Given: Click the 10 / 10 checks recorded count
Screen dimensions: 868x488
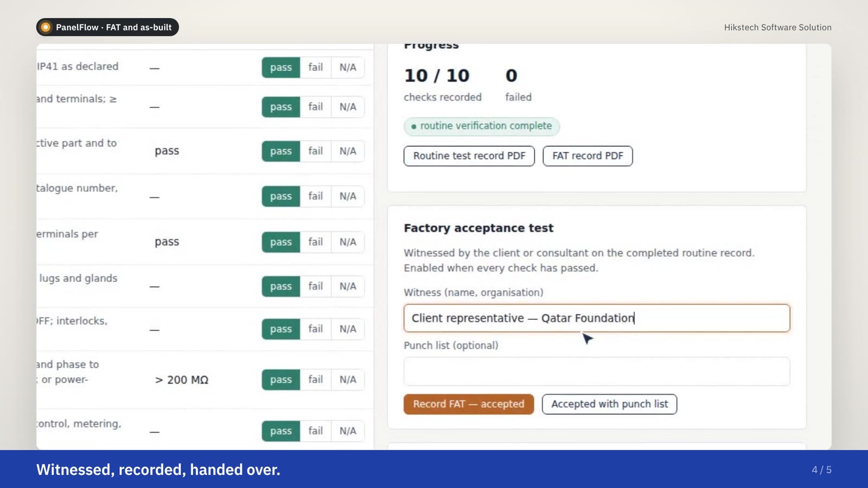Looking at the screenshot, I should [x=437, y=76].
